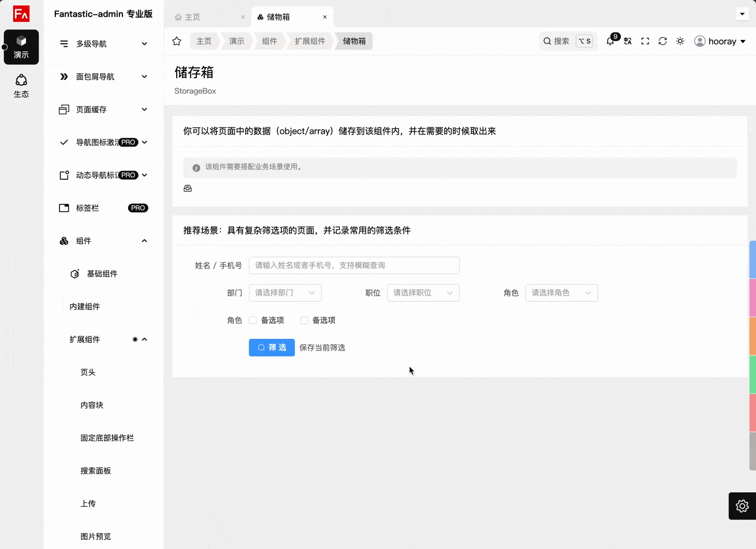Click the info icon in the notice bar
The height and width of the screenshot is (549, 756).
tap(196, 168)
